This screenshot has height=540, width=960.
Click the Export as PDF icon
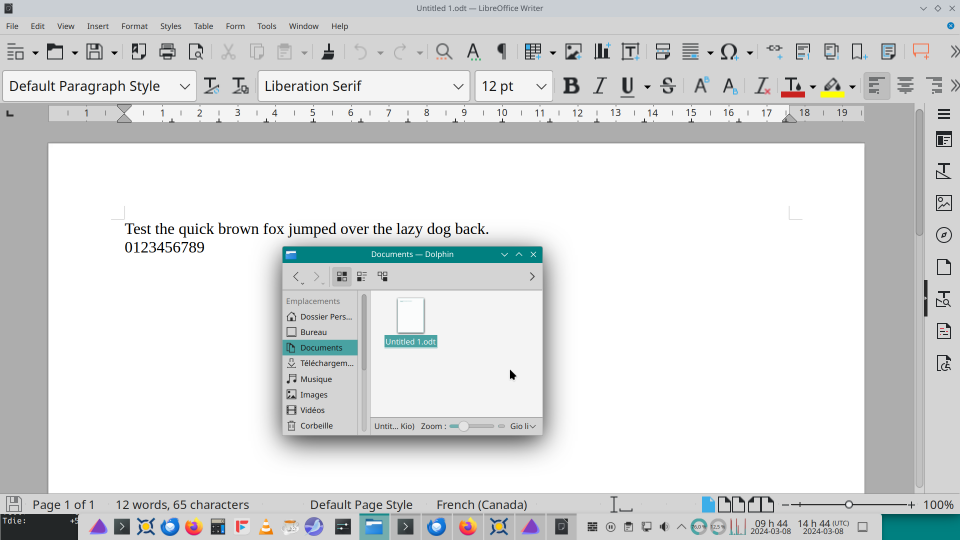click(x=138, y=51)
